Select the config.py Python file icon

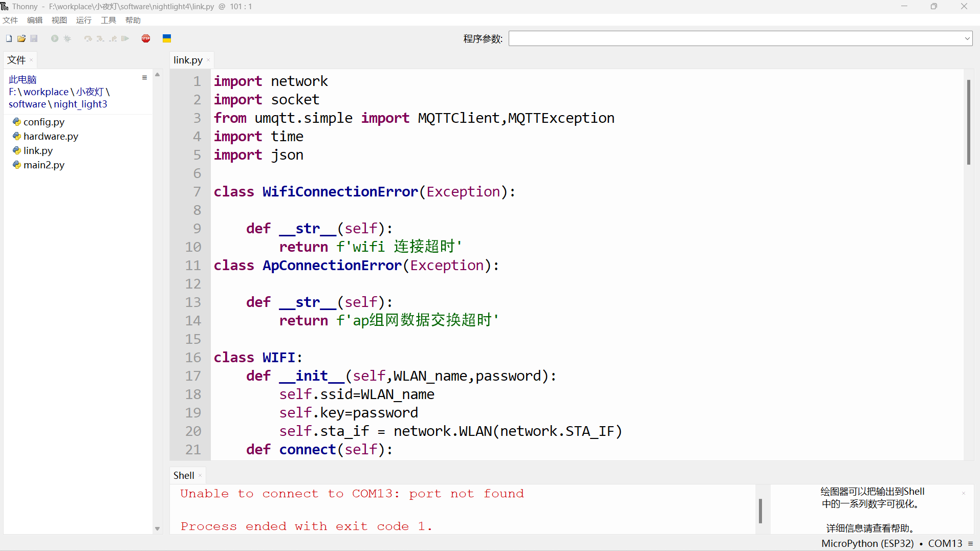point(17,122)
